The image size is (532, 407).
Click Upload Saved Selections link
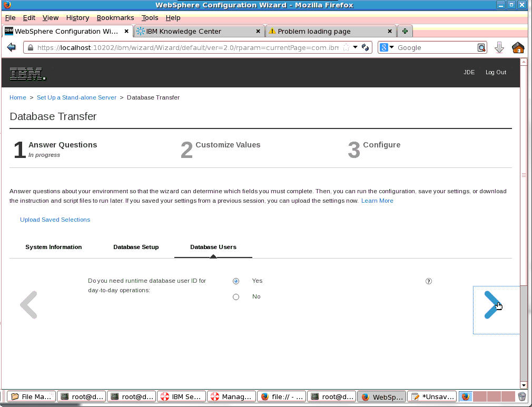[55, 220]
